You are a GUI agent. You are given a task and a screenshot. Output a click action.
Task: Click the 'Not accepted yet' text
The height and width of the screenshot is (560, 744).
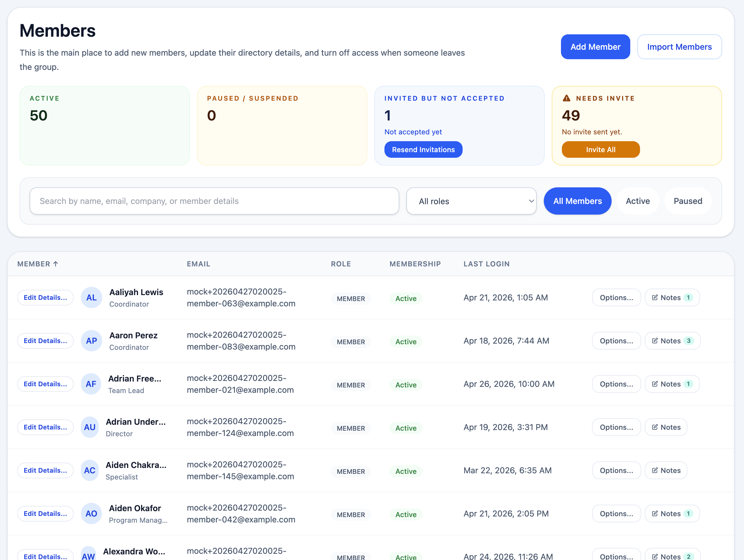413,132
